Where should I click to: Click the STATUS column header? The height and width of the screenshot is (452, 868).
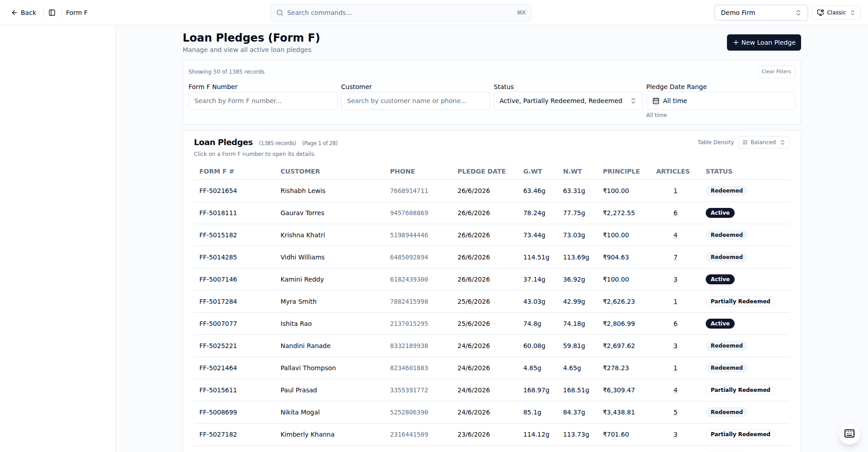tap(719, 171)
